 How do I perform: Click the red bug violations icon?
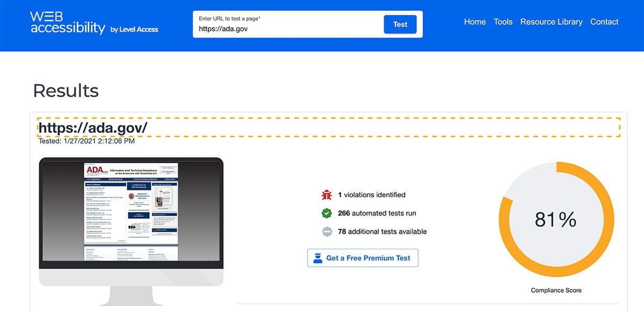coord(326,195)
